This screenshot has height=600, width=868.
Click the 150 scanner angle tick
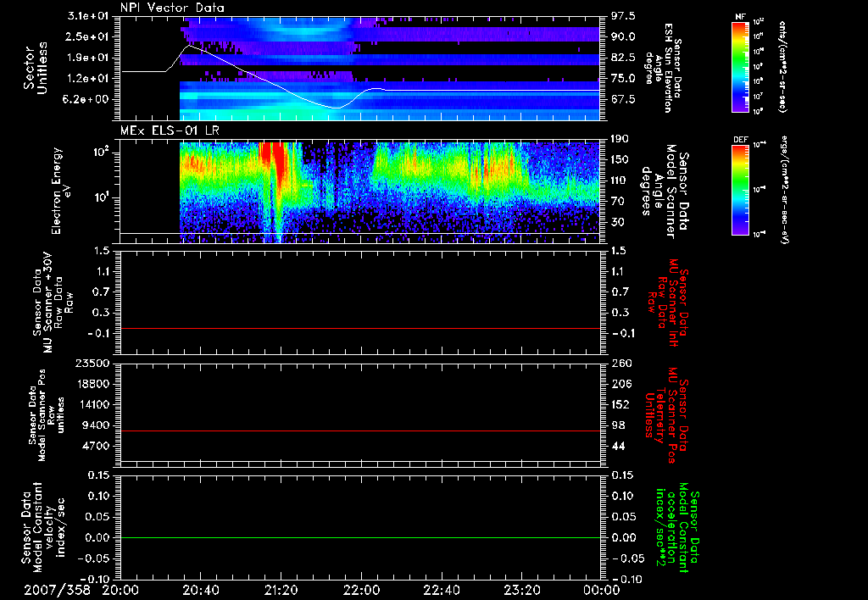point(620,160)
